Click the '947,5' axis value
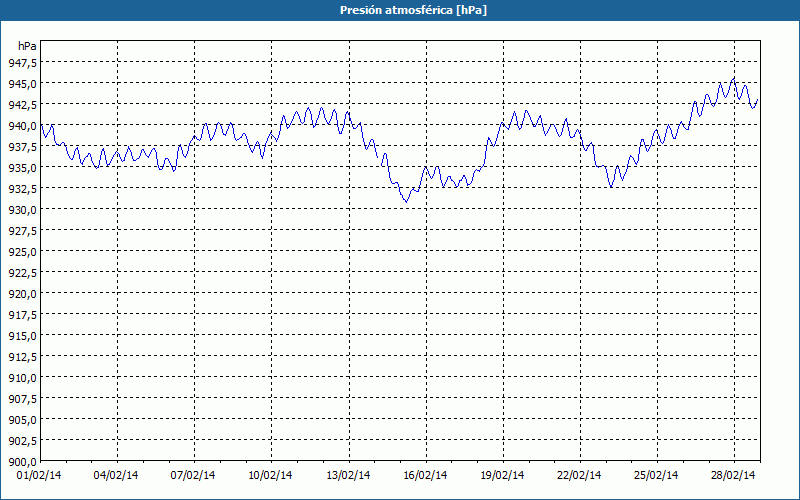Screen dimensions: 800x500 (23, 62)
